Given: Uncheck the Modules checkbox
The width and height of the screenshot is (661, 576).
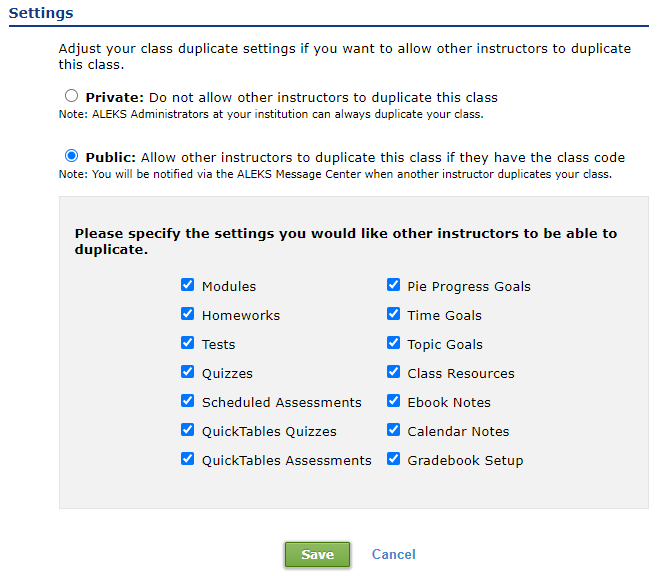Looking at the screenshot, I should (x=187, y=285).
